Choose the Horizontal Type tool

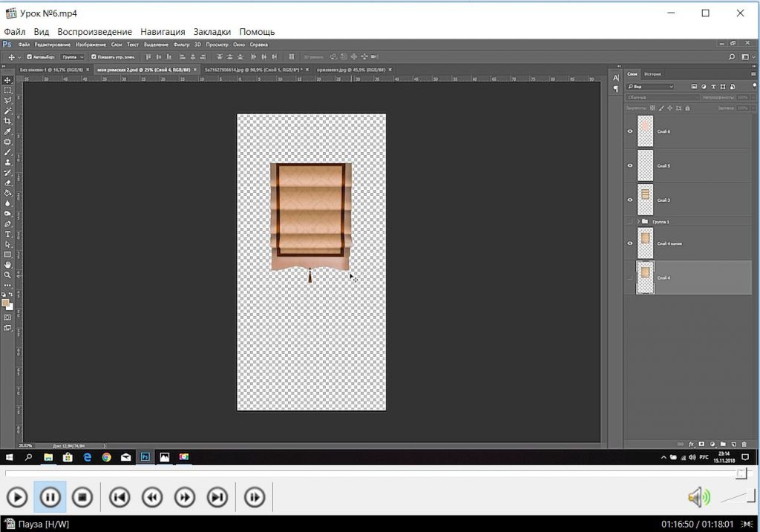[x=7, y=234]
